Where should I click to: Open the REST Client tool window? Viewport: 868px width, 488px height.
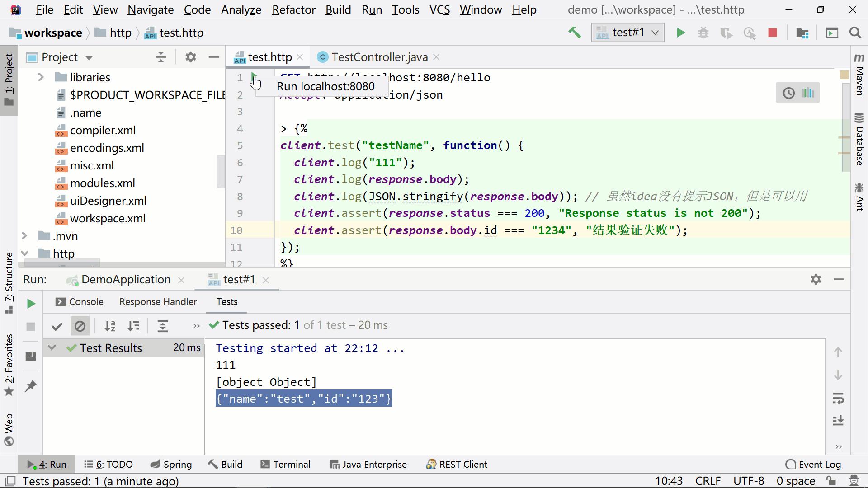[457, 465]
